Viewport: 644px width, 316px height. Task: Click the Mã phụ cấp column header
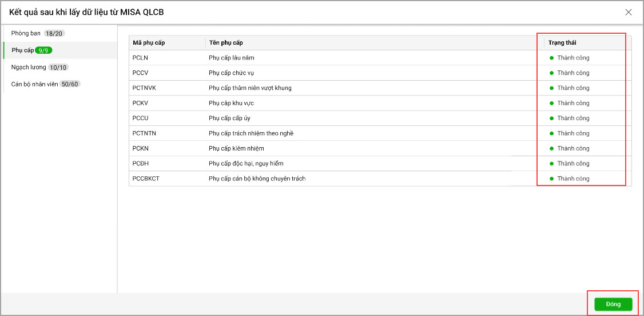(x=149, y=43)
